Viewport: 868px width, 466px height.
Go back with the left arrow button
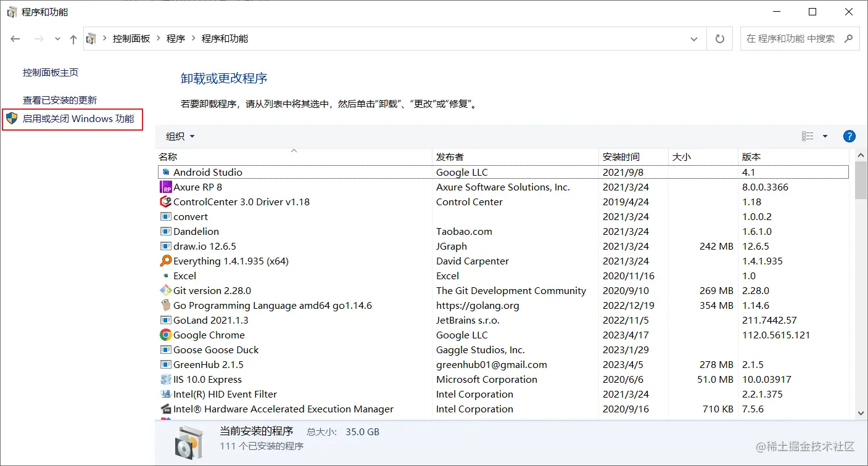(x=15, y=39)
